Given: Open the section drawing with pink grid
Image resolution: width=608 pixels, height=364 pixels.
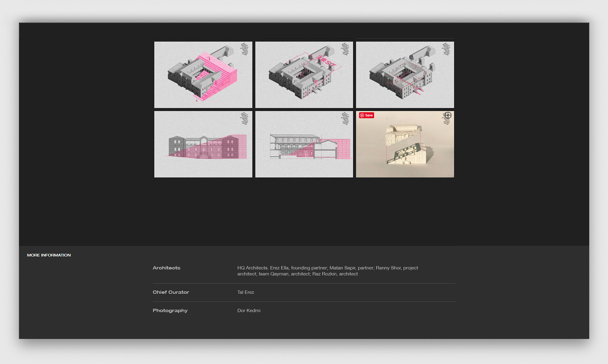Looking at the screenshot, I should click(x=304, y=144).
